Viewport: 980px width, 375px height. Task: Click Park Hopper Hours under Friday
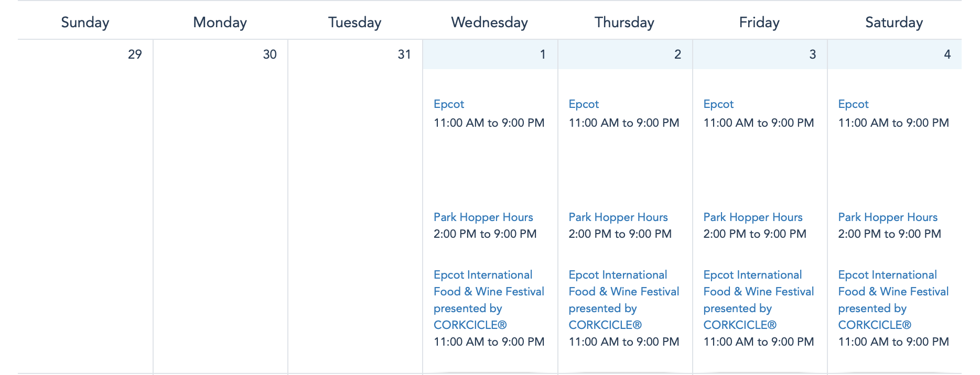click(753, 217)
